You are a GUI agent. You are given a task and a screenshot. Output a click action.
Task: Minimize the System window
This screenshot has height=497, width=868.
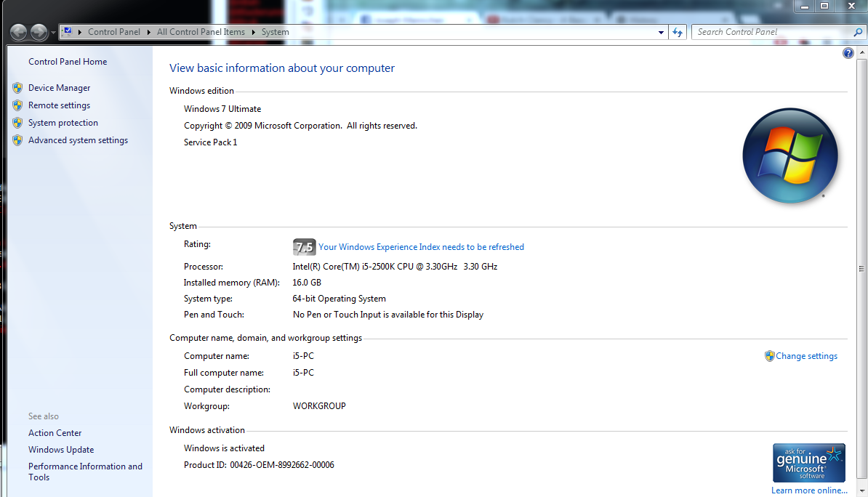(x=804, y=6)
